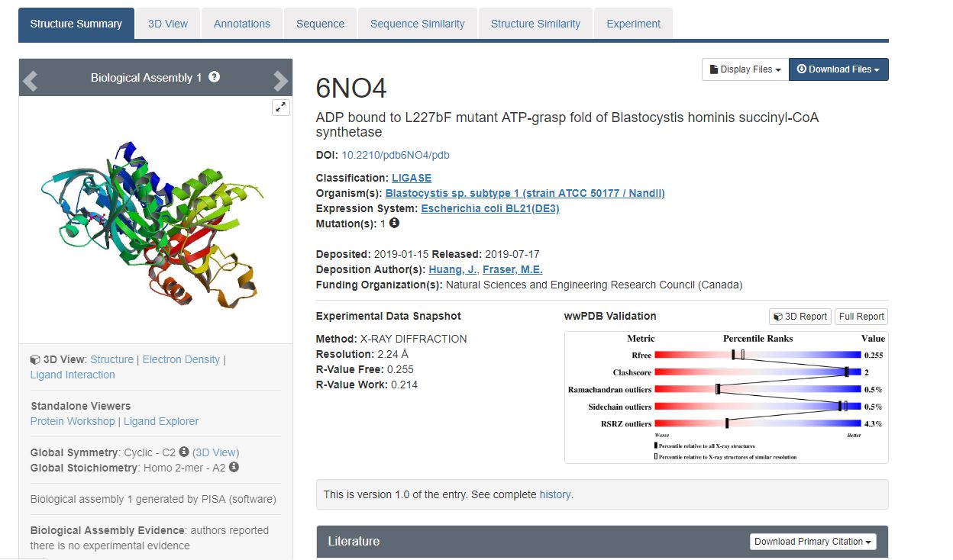953x560 pixels.
Task: Follow the LIGASE classification link
Action: pyautogui.click(x=412, y=178)
